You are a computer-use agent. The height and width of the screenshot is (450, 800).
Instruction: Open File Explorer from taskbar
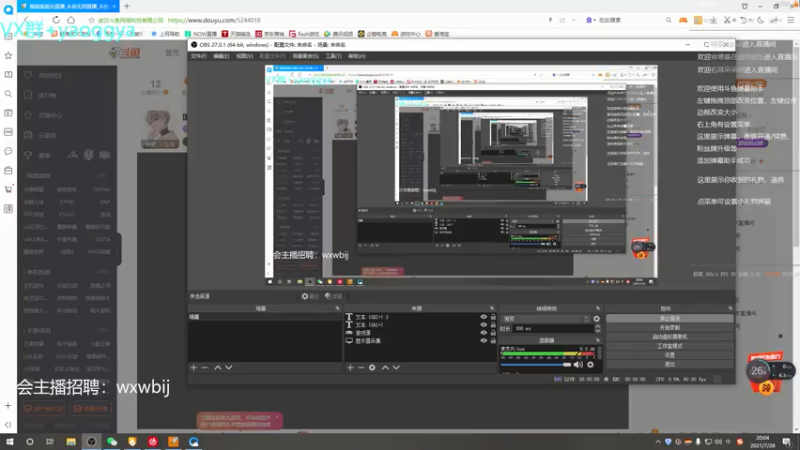pyautogui.click(x=71, y=442)
